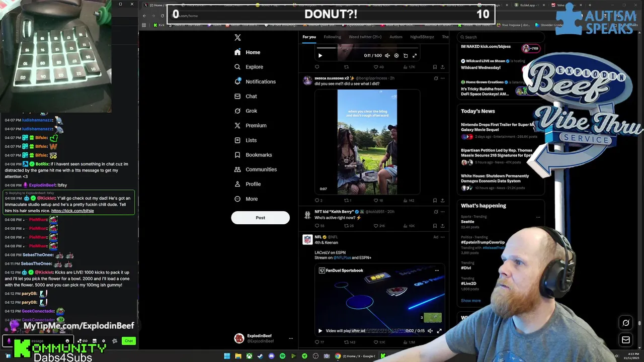The width and height of the screenshot is (644, 362).
Task: Open Communities in the sidebar
Action: point(256,169)
